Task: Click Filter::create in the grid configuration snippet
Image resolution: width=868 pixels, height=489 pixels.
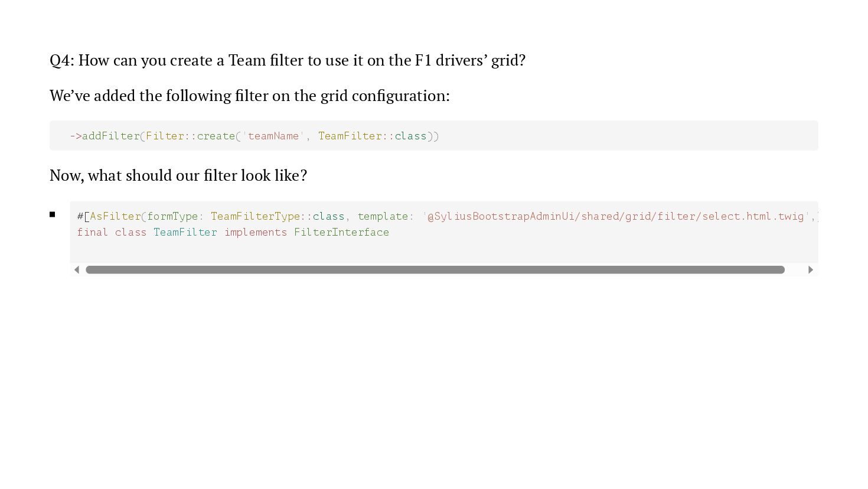Action: [x=190, y=136]
